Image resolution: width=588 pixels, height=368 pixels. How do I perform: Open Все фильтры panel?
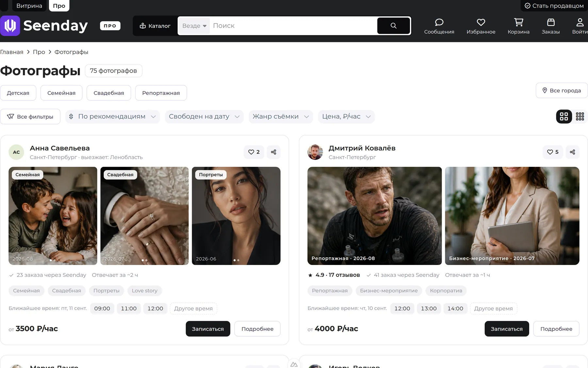(30, 117)
